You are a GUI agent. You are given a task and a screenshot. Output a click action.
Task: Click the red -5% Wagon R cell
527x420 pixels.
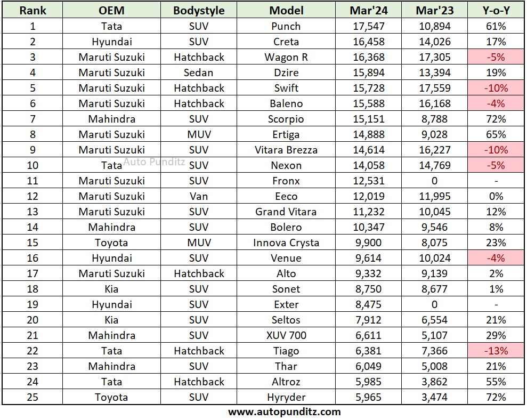(x=496, y=57)
